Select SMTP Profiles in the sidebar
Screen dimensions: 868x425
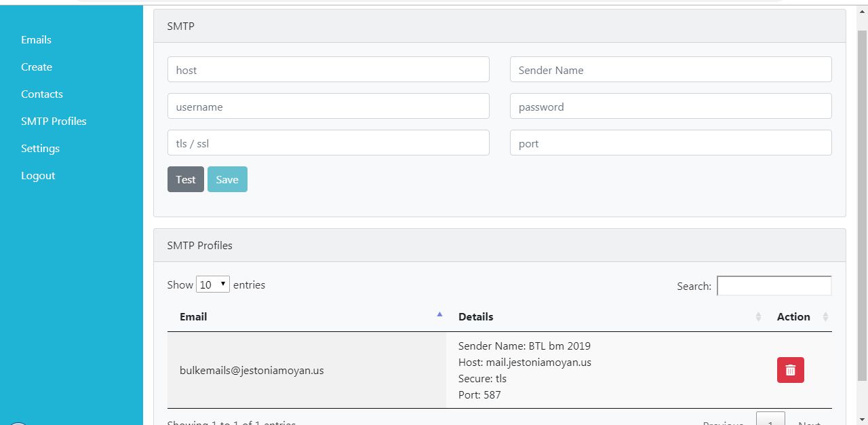pyautogui.click(x=54, y=121)
